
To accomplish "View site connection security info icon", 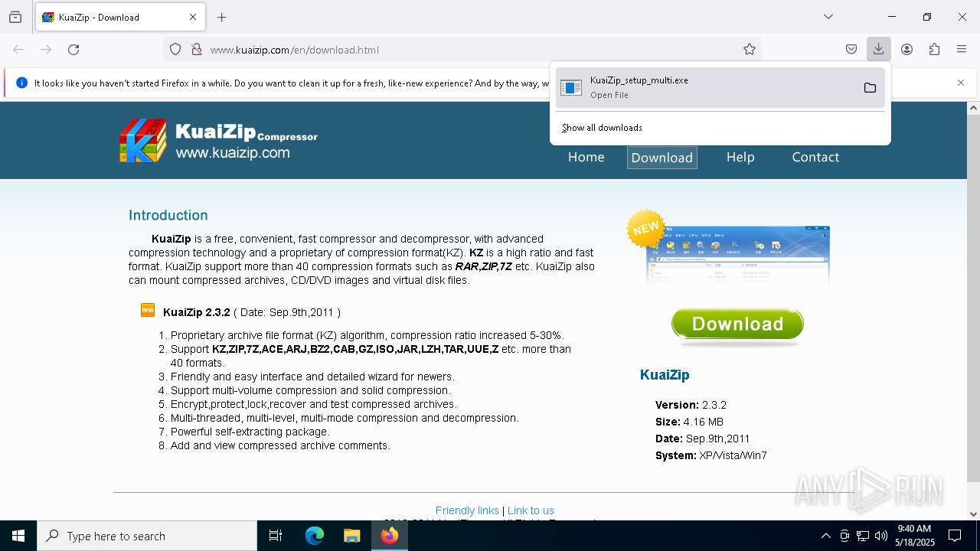I will pyautogui.click(x=197, y=50).
